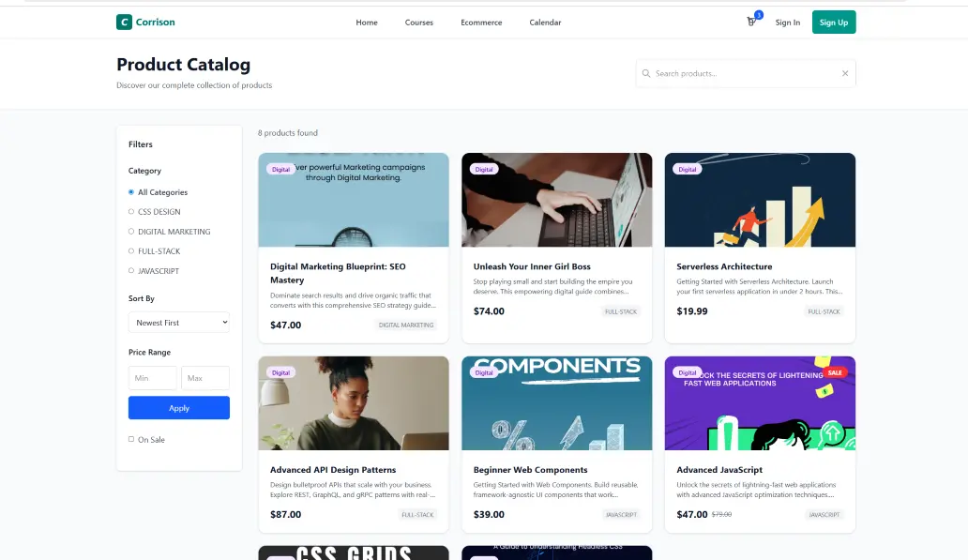Open the Advanced JavaScript product image
Viewport: 968px width, 560px height.
tap(760, 403)
